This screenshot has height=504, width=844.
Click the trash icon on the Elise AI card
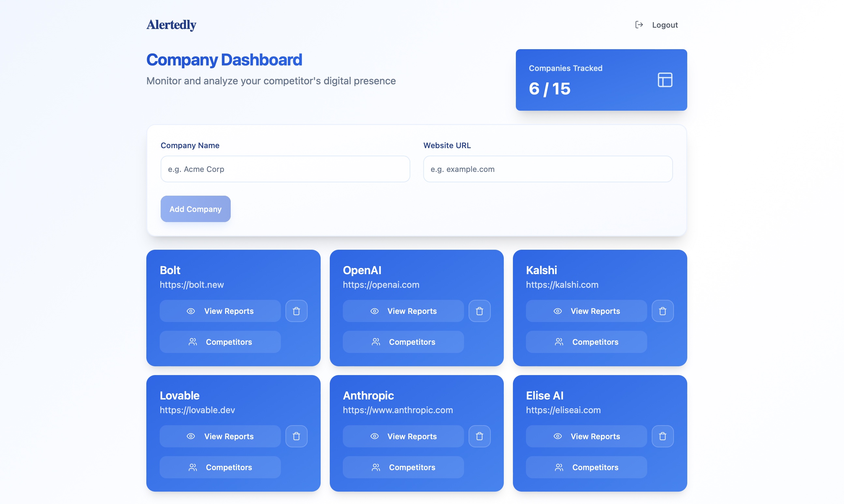tap(662, 436)
